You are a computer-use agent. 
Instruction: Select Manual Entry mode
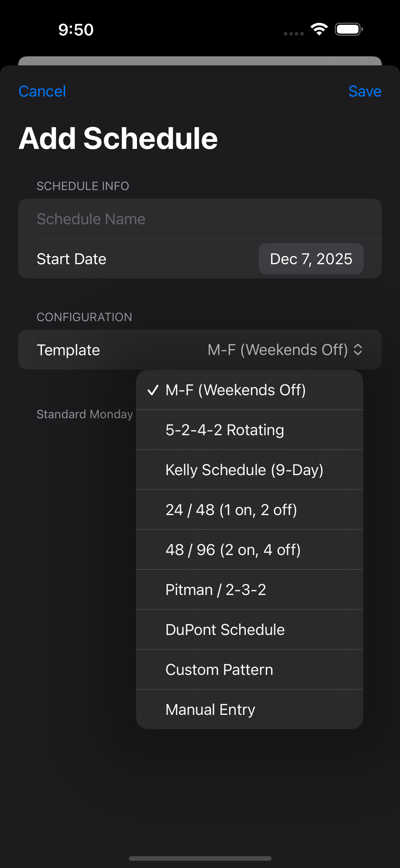click(x=210, y=709)
